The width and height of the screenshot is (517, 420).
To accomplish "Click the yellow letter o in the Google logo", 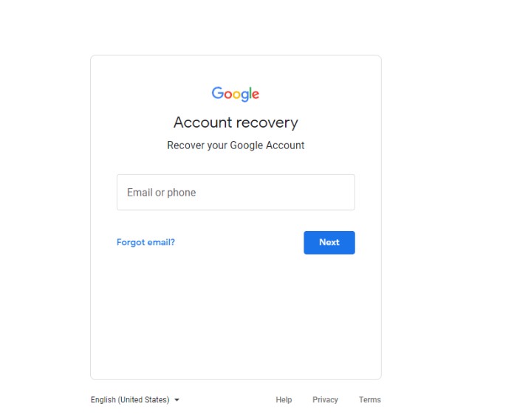I will click(236, 95).
